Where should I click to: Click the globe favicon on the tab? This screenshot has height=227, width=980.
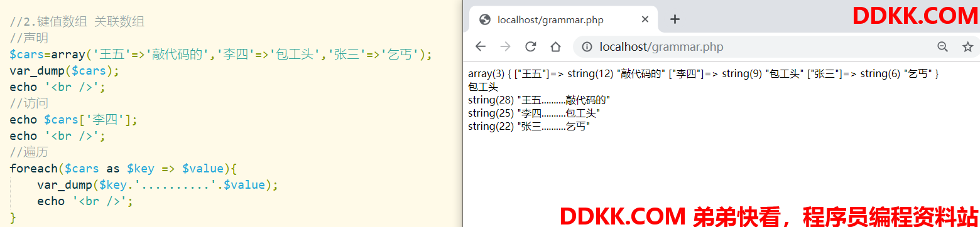484,19
